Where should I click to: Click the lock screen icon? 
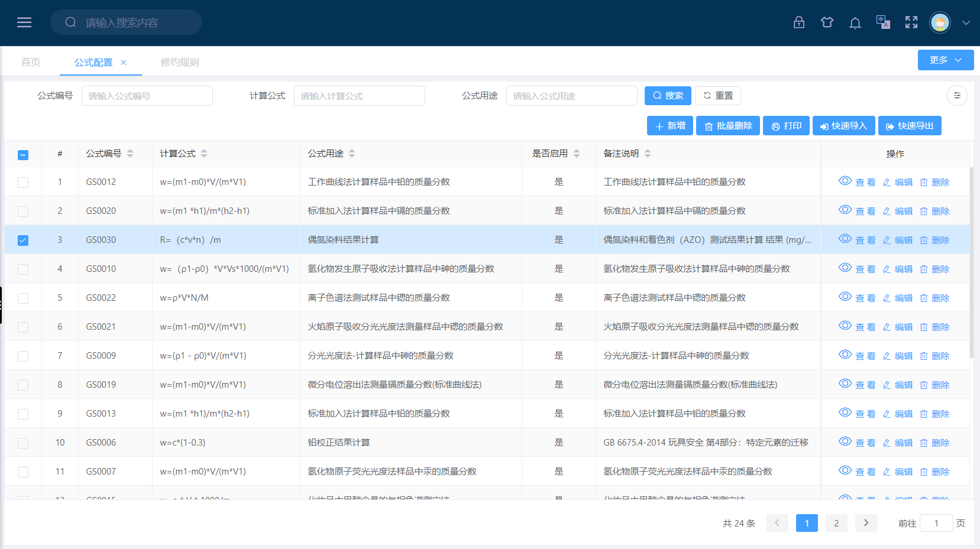click(799, 22)
